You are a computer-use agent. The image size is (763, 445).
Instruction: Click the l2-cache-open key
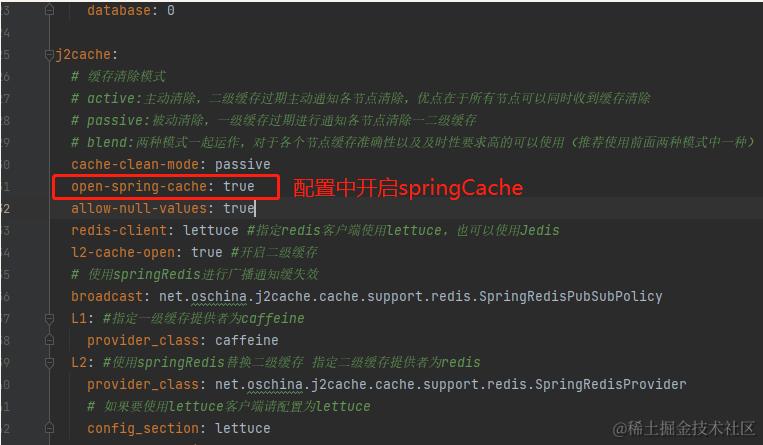pyautogui.click(x=123, y=252)
